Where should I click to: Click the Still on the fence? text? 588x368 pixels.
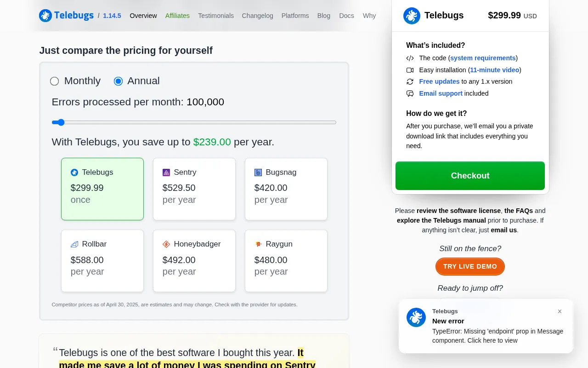click(x=470, y=249)
